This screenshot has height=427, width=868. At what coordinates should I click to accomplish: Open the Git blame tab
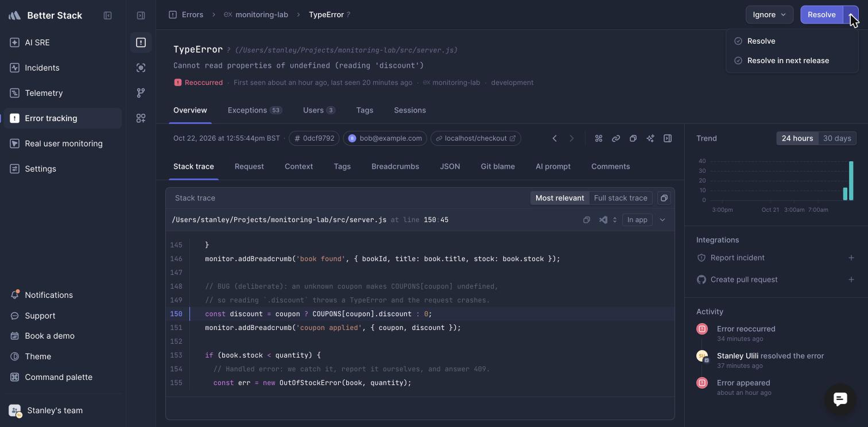click(x=498, y=166)
